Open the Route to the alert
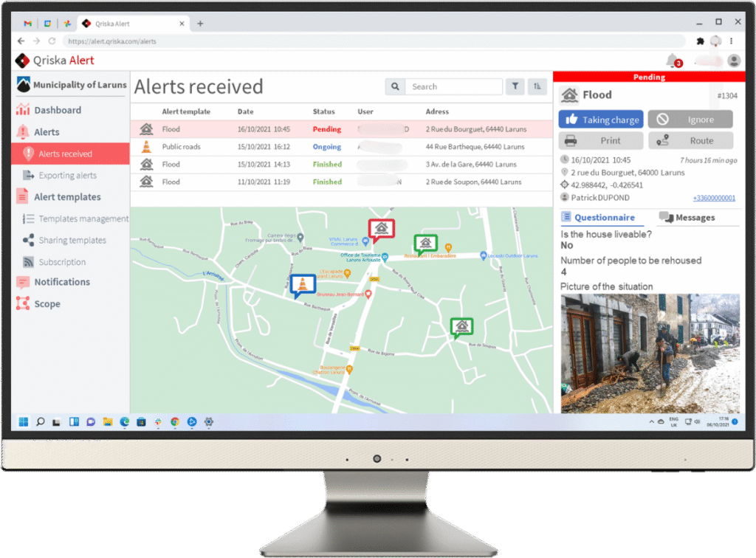The width and height of the screenshot is (756, 558). pyautogui.click(x=690, y=141)
